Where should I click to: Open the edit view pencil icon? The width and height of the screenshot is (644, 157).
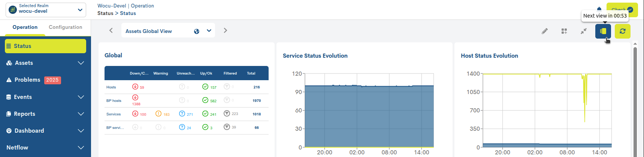point(545,31)
